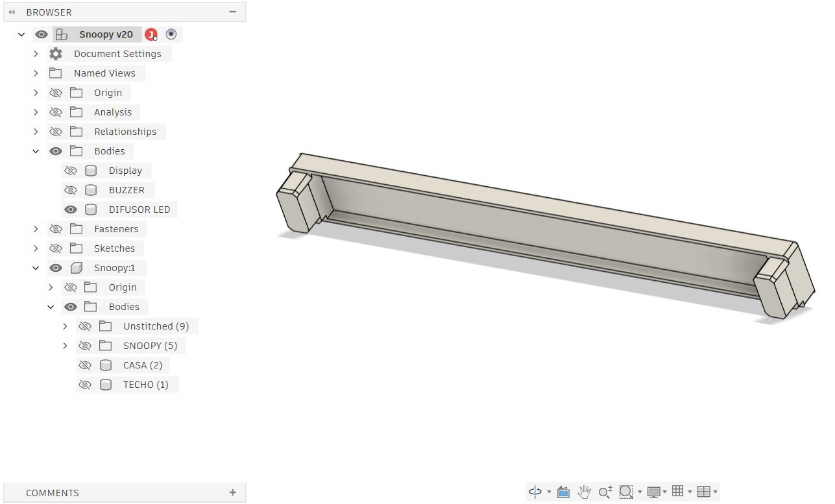Click the Look At camera icon
This screenshot has width=835, height=504.
(x=563, y=492)
